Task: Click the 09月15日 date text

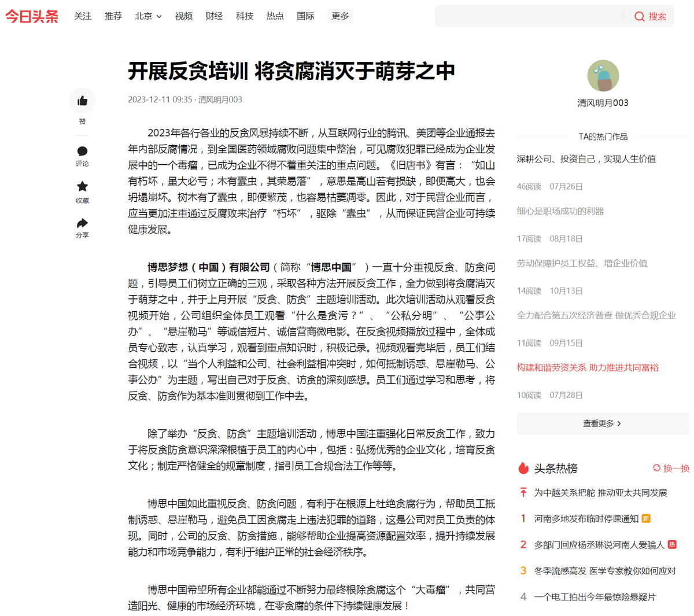Action: pyautogui.click(x=566, y=342)
